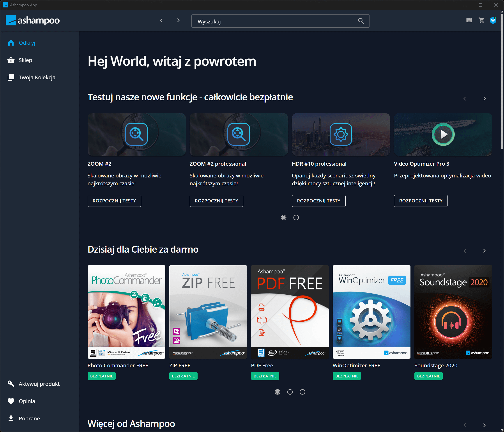Click the Opinia heart icon

point(11,401)
